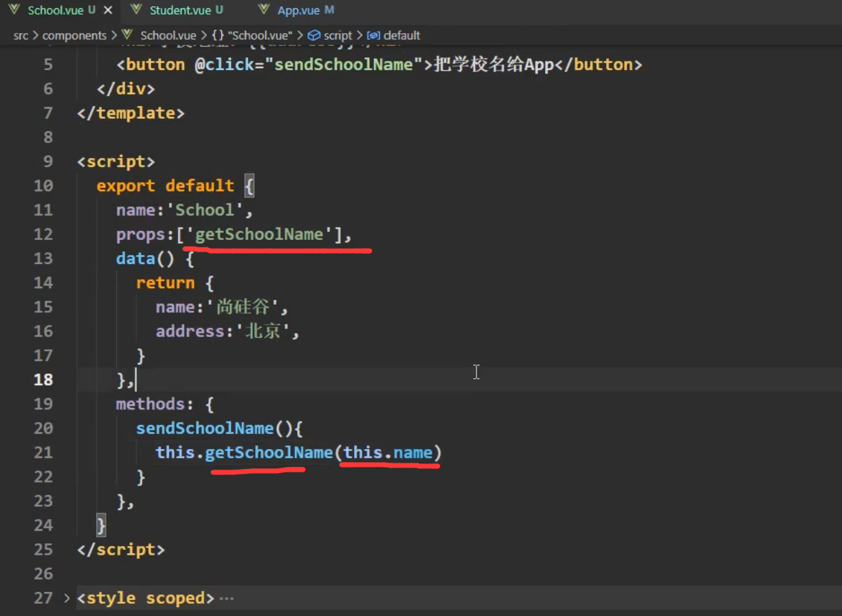Expand the folded style scoped block
This screenshot has height=616, width=842.
click(x=67, y=598)
